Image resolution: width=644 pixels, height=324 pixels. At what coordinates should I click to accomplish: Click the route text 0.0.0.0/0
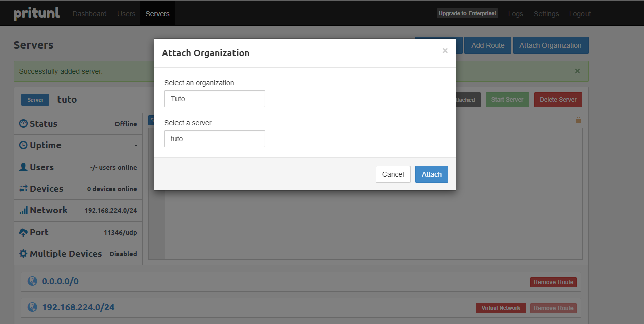(x=61, y=281)
